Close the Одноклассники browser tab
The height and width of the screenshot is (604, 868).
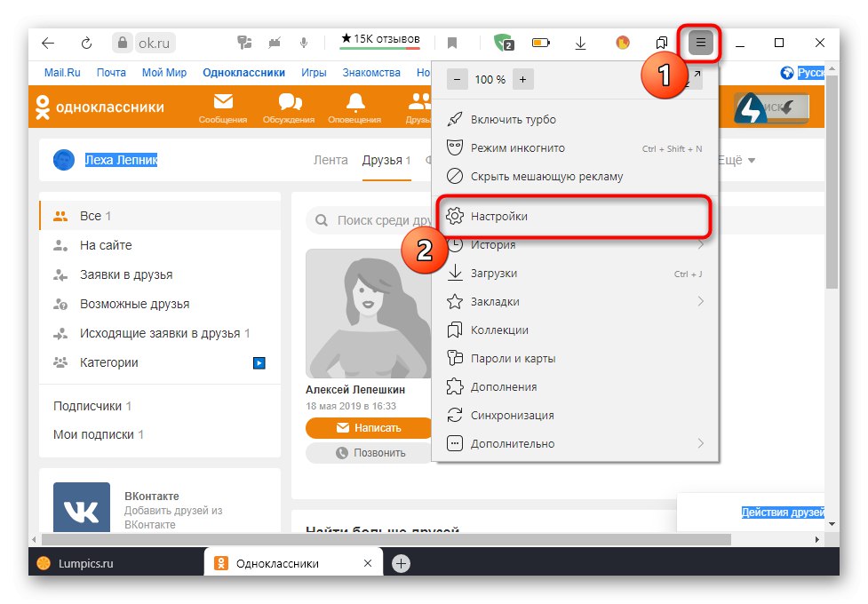coord(368,563)
